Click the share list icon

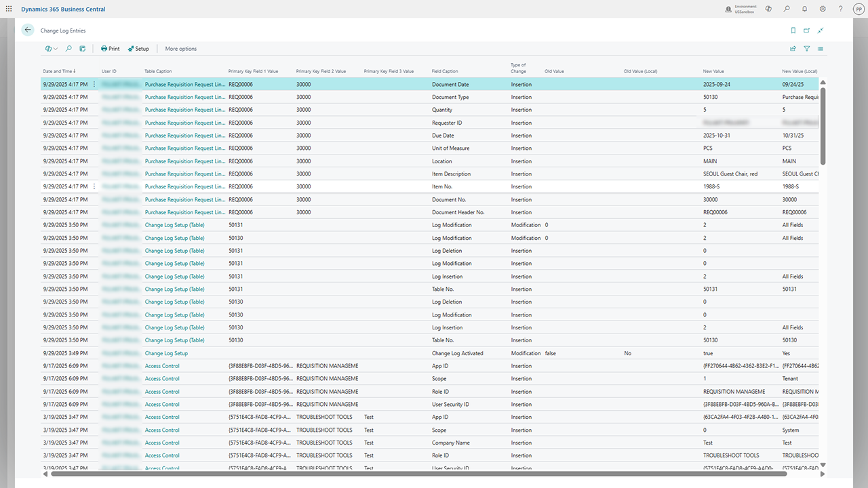(793, 48)
